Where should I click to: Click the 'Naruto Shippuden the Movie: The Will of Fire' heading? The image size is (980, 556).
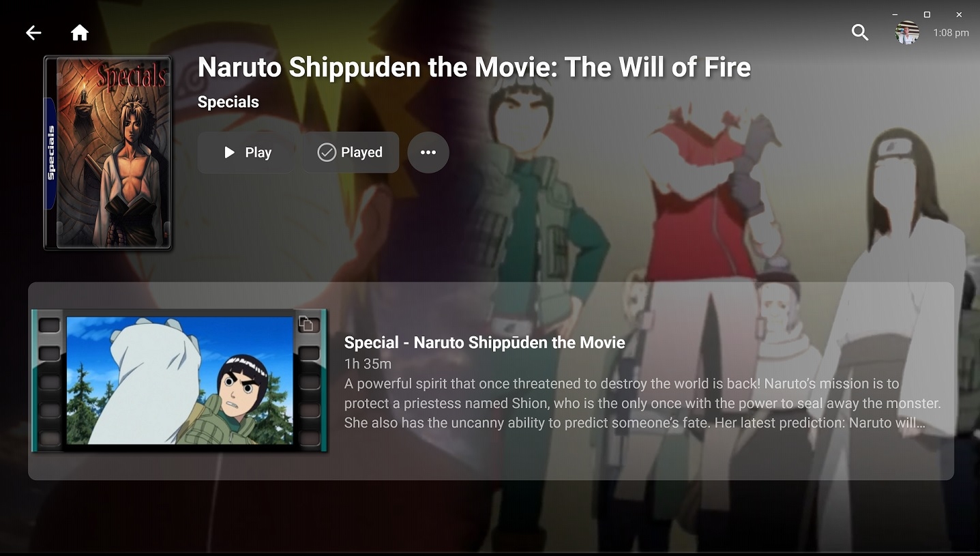(474, 67)
